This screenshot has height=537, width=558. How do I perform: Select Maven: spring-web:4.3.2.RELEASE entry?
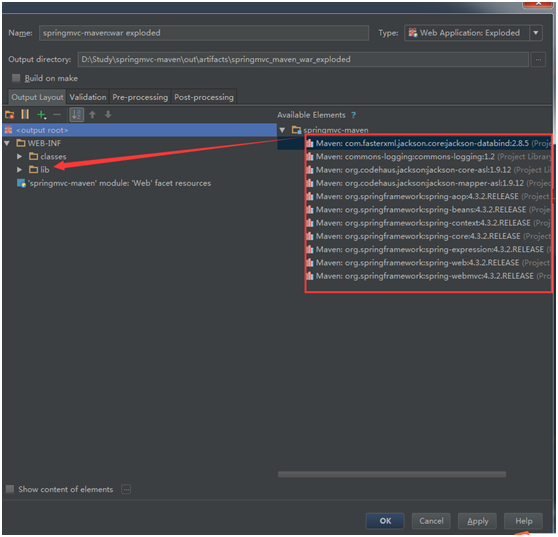(x=428, y=263)
